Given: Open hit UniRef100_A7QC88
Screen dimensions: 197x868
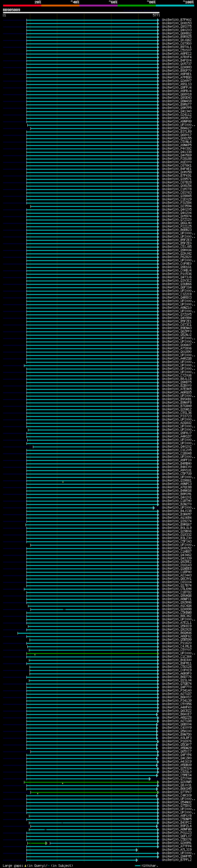Looking at the screenshot, I should tap(176, 487).
